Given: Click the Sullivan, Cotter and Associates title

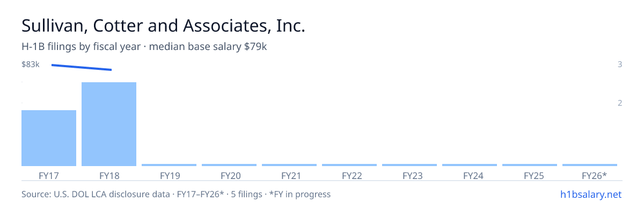Looking at the screenshot, I should [x=163, y=26].
